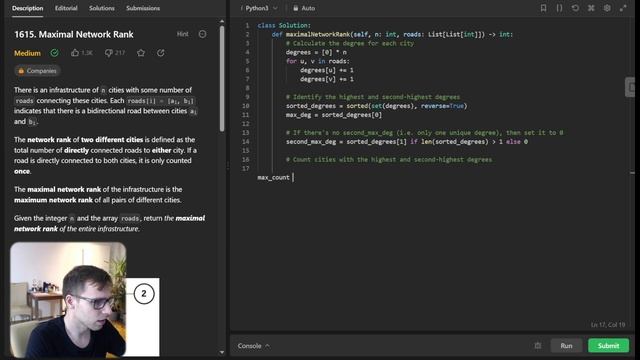Format code with the braces icon
This screenshot has width=640, height=360.
(559, 8)
